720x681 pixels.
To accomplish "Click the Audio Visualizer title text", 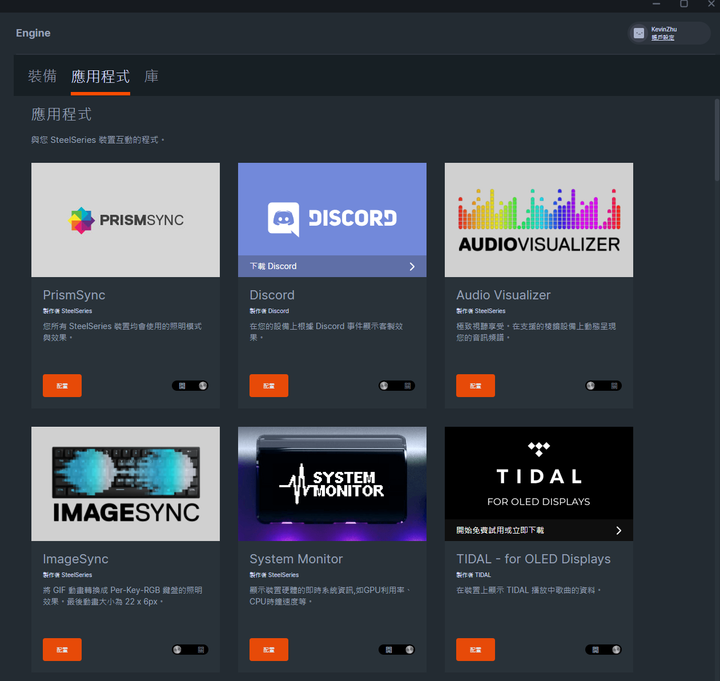I will point(503,295).
